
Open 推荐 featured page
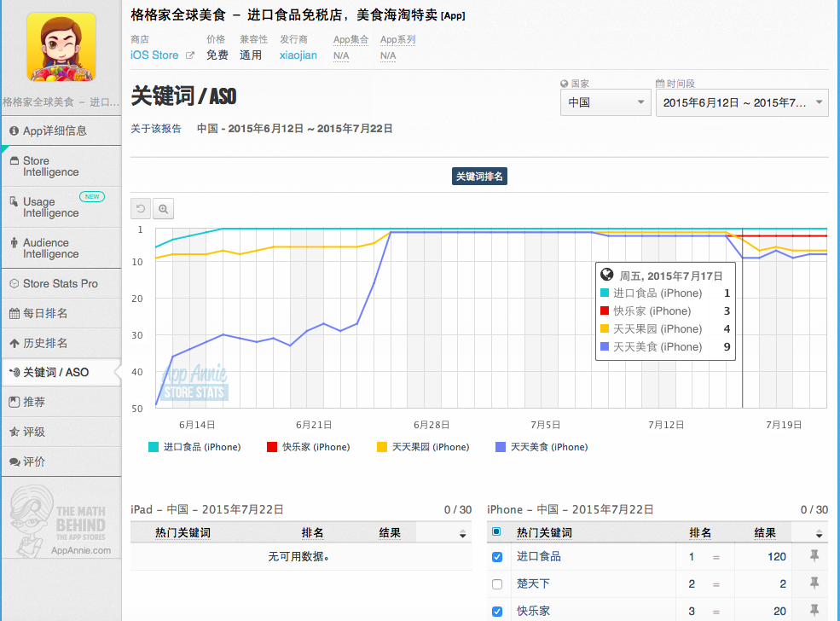point(61,402)
